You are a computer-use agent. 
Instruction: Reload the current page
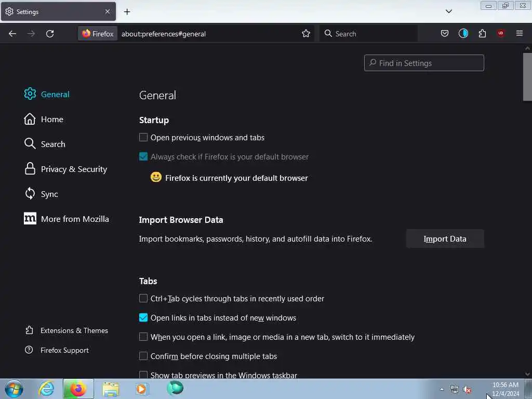(50, 34)
